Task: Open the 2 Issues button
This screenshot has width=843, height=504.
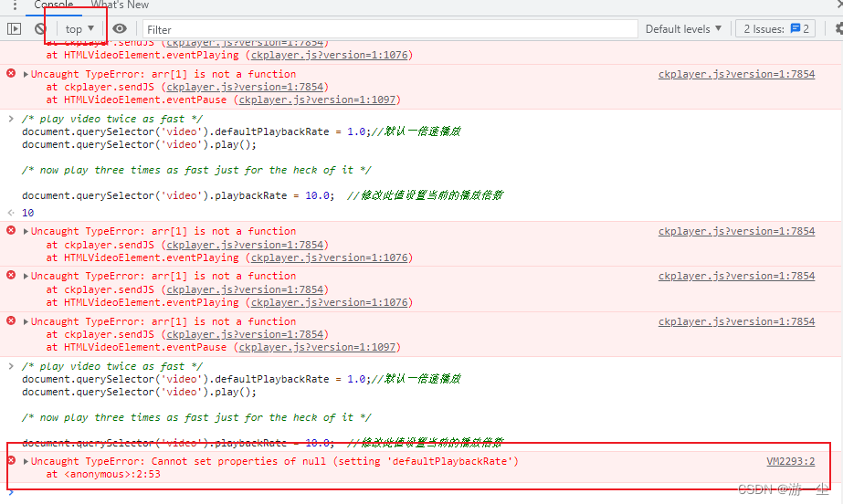Action: [x=775, y=29]
